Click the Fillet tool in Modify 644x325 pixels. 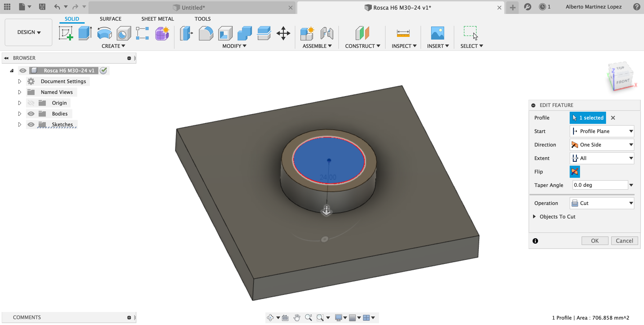206,33
